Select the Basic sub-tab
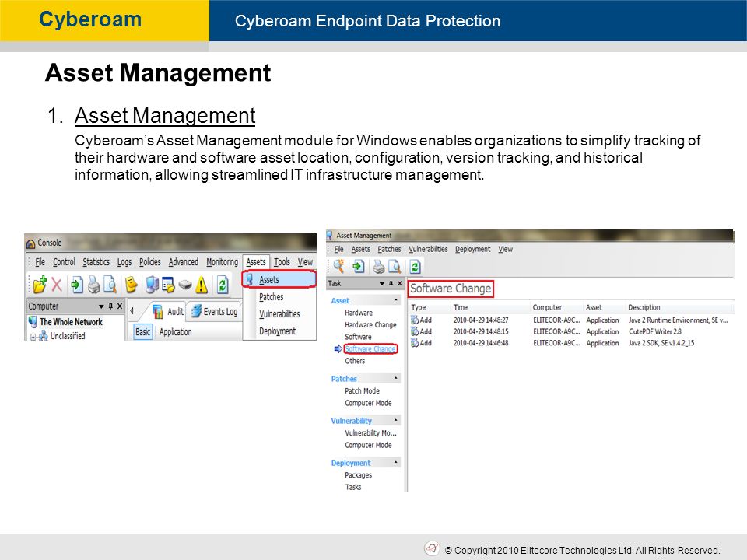The image size is (747, 560). point(142,332)
